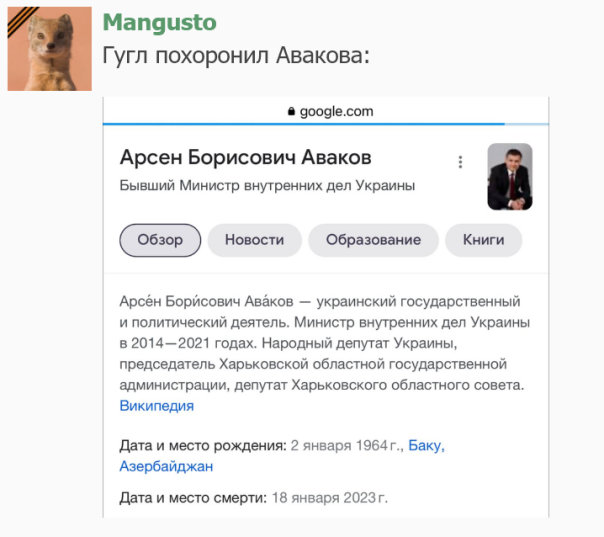Switch to the Новости tab
The image size is (604, 537).
click(254, 240)
